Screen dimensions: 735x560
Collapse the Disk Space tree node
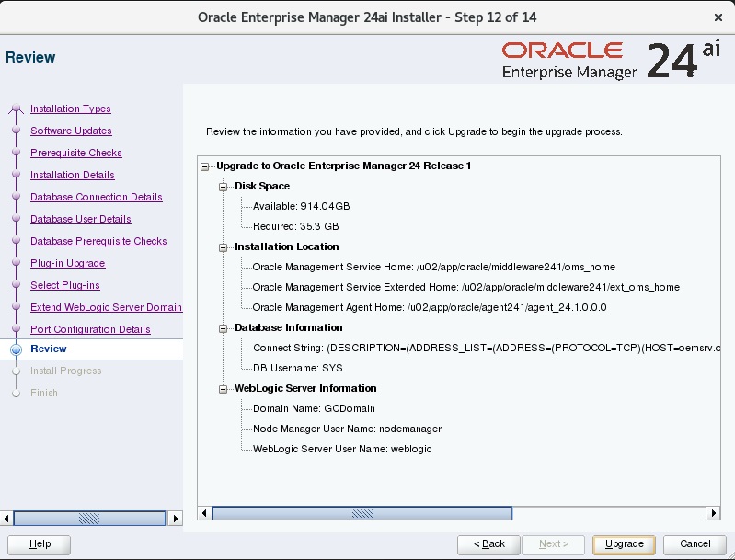click(224, 187)
